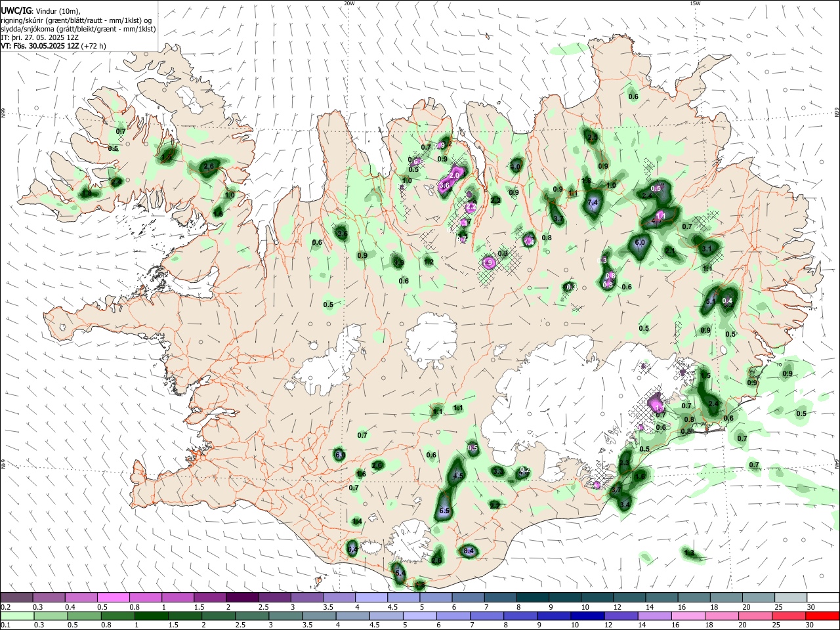Click the 7.4 precipitation value on the map
This screenshot has width=840, height=630.
pyautogui.click(x=593, y=203)
